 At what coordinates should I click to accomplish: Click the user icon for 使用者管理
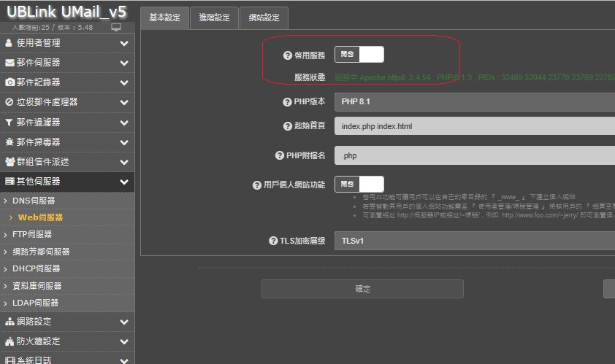9,43
